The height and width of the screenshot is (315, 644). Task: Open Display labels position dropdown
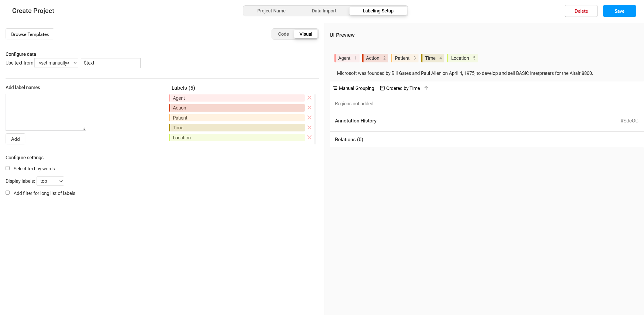[50, 181]
